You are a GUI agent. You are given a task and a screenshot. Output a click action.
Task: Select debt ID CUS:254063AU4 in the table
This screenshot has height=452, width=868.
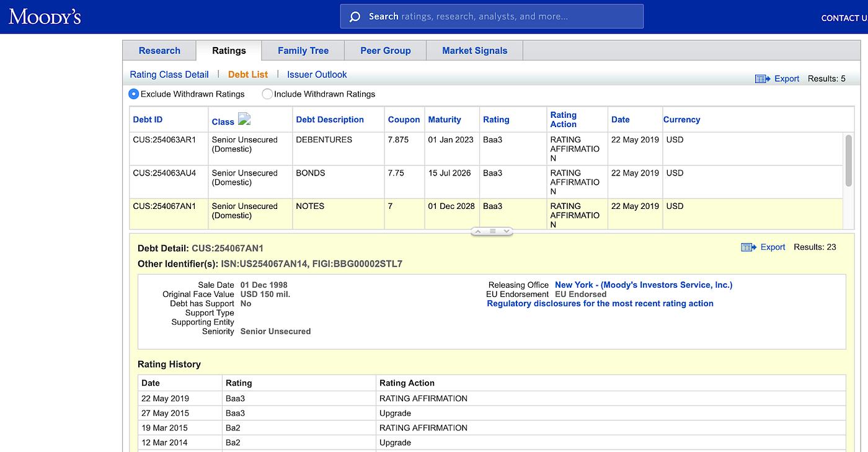click(x=164, y=174)
